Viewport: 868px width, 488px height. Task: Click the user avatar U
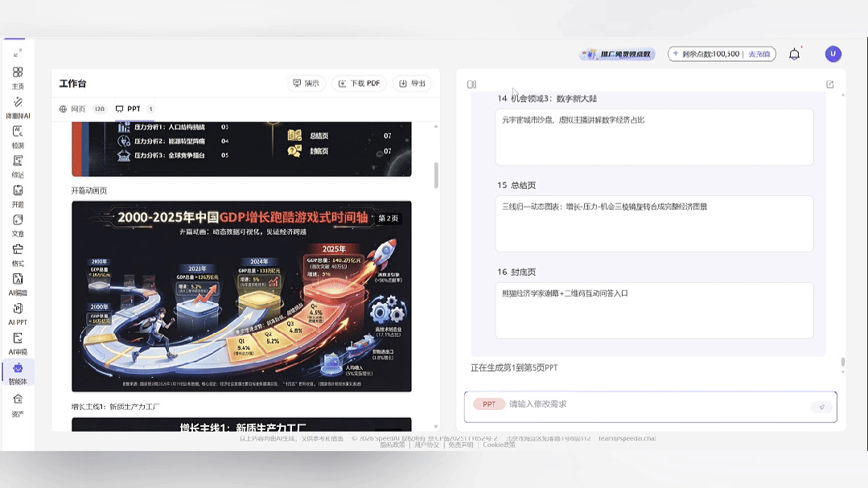coord(833,53)
